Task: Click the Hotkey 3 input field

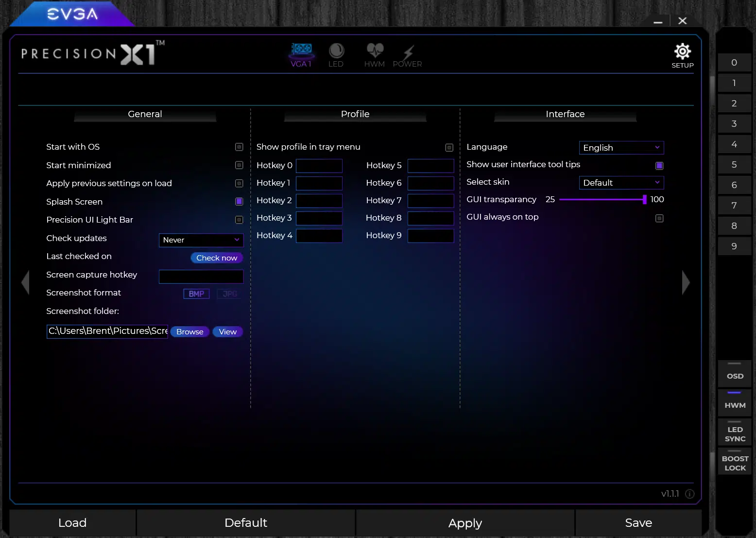Action: click(319, 218)
